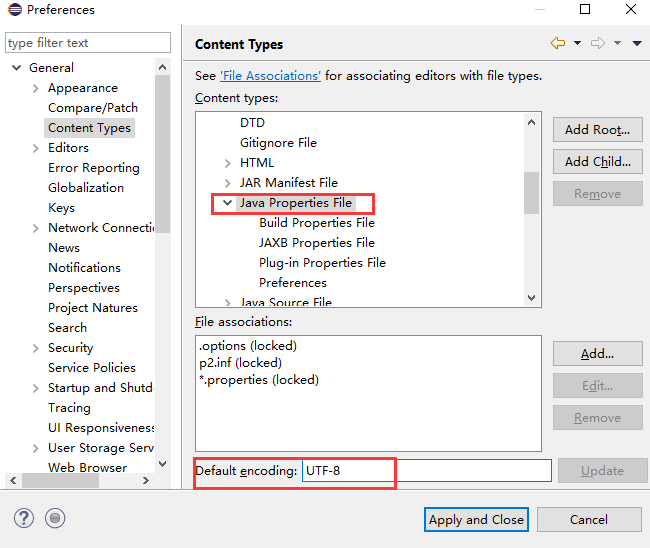Screen dimensions: 650x548
Task: Click the type filter text box
Action: coord(88,43)
